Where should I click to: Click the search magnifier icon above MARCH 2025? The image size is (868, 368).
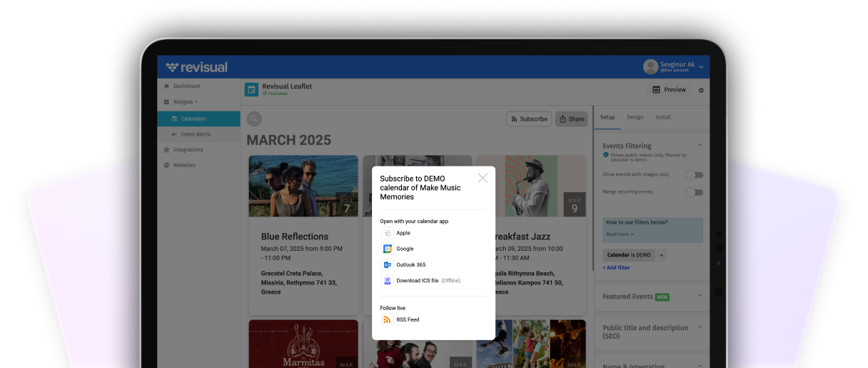[x=254, y=119]
